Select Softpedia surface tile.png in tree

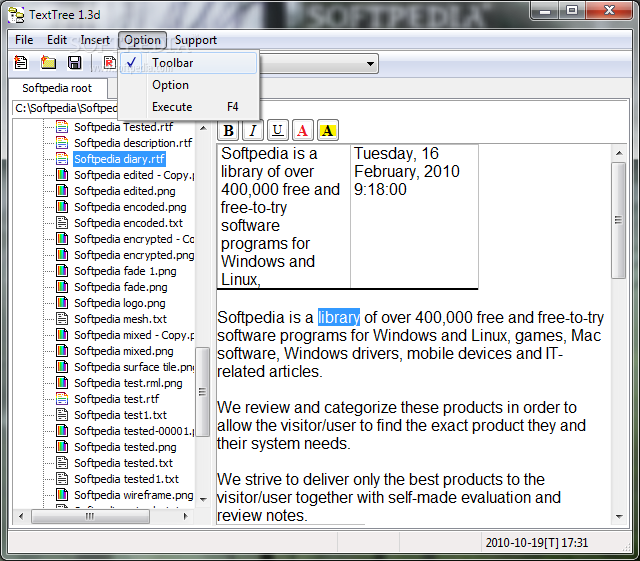pos(134,367)
